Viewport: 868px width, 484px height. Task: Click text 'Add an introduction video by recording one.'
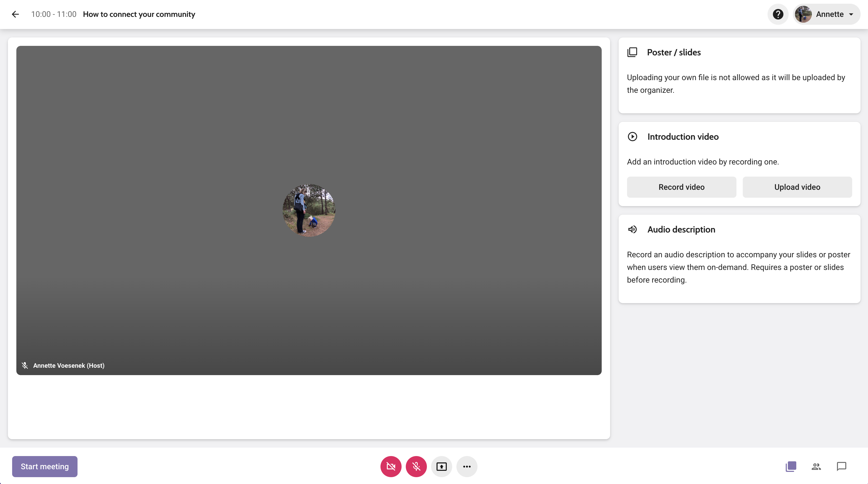coord(703,162)
